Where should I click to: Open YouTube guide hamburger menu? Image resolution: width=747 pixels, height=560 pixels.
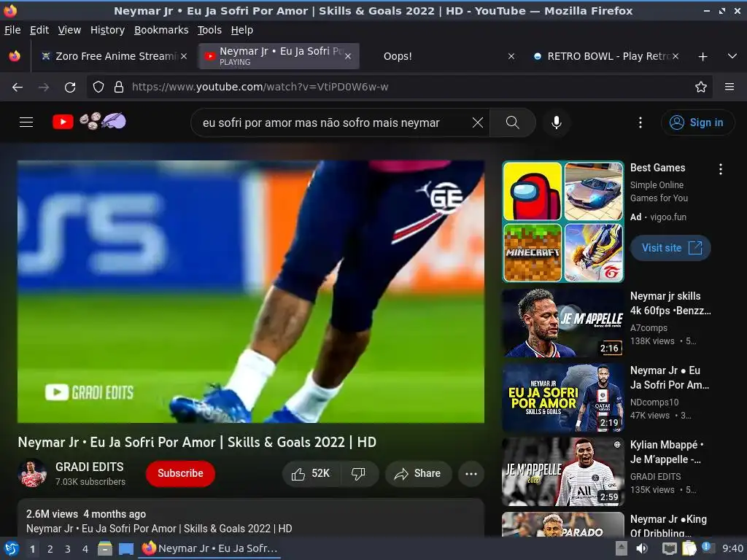pyautogui.click(x=26, y=122)
